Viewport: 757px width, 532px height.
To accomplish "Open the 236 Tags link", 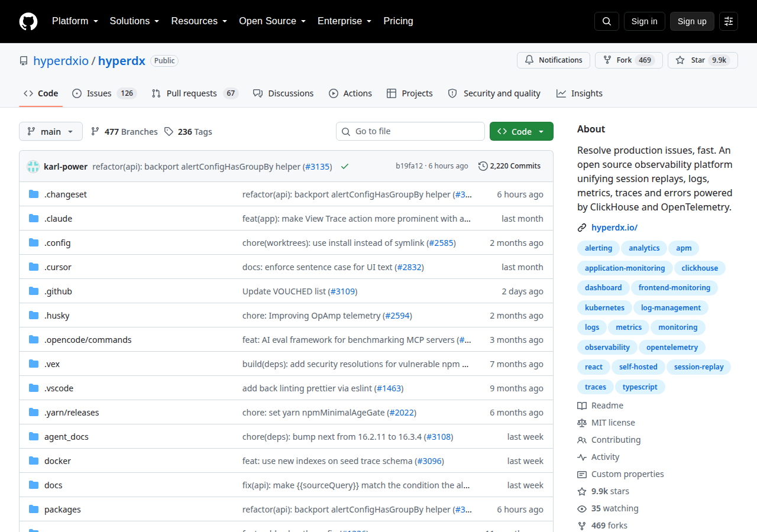I will click(x=188, y=132).
